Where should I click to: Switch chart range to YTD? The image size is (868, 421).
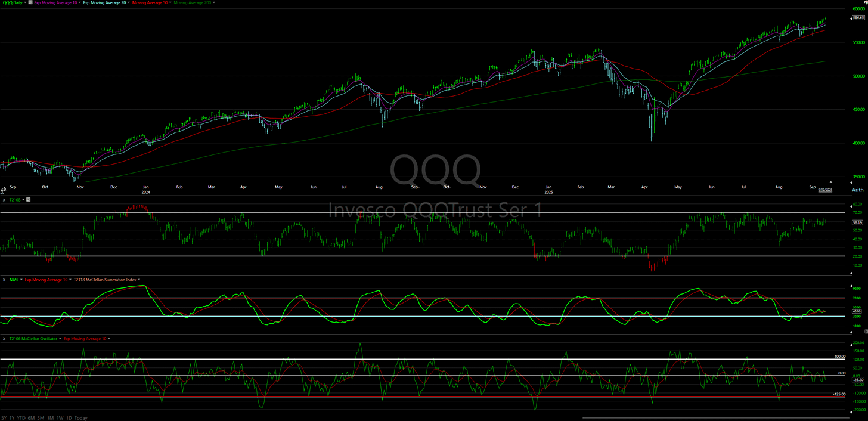click(21, 418)
